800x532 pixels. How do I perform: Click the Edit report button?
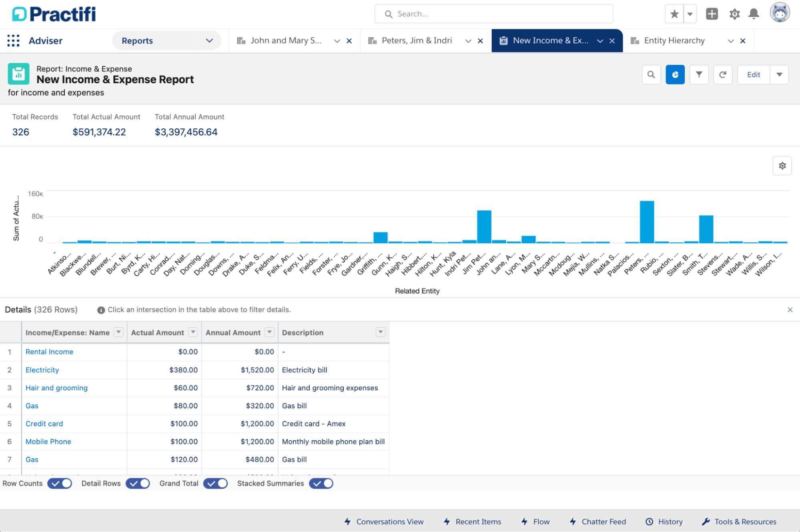point(753,74)
